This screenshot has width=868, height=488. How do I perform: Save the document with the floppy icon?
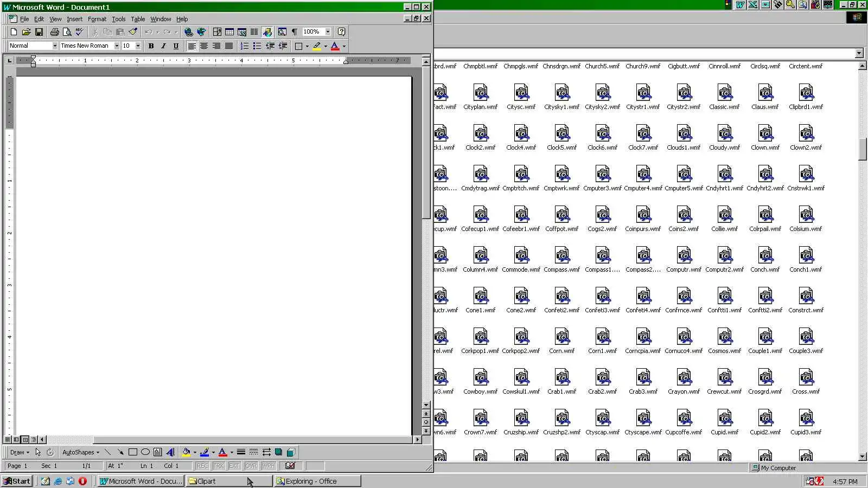pyautogui.click(x=39, y=32)
